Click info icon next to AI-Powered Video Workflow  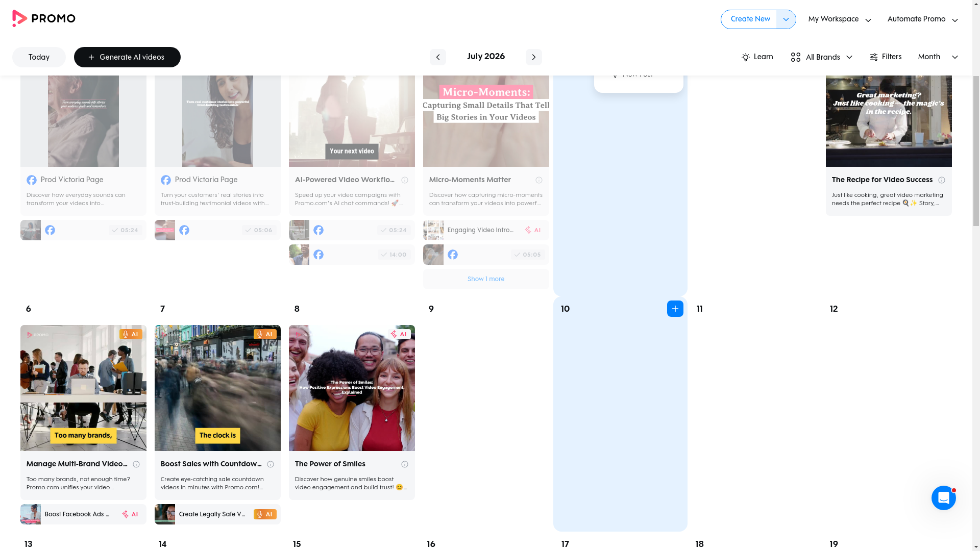pyautogui.click(x=405, y=180)
